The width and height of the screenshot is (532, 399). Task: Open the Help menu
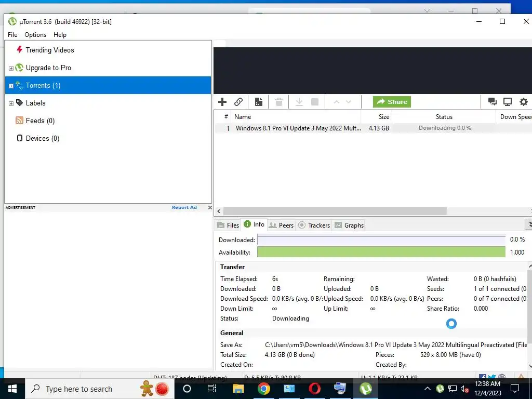[x=60, y=35]
